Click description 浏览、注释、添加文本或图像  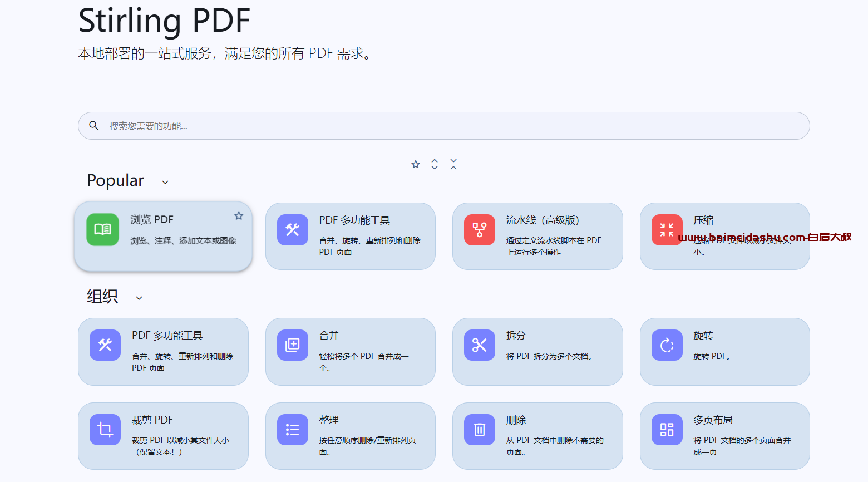[x=184, y=240]
